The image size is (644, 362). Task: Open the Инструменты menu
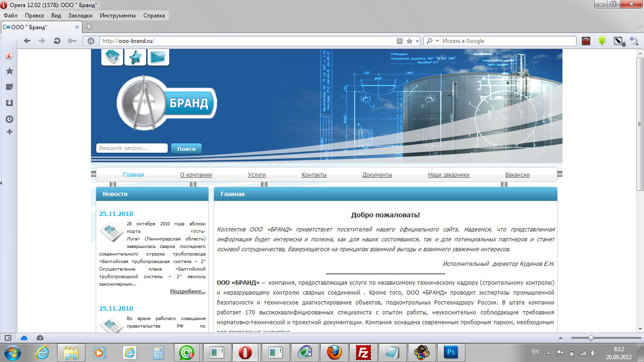point(118,16)
